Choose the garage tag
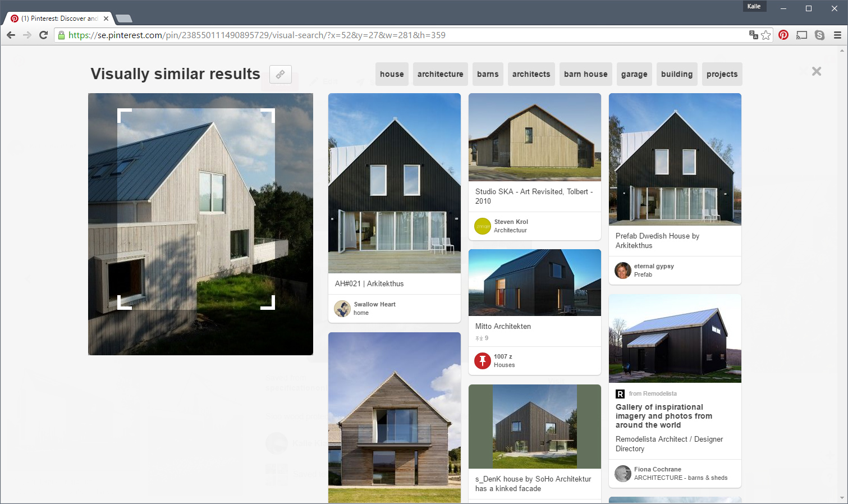The width and height of the screenshot is (848, 504). click(x=634, y=74)
